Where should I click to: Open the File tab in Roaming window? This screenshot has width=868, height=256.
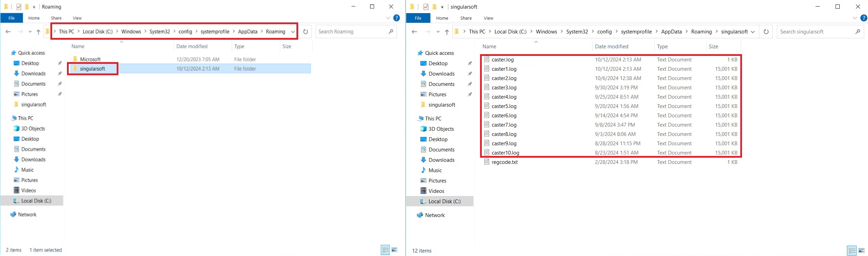(11, 18)
